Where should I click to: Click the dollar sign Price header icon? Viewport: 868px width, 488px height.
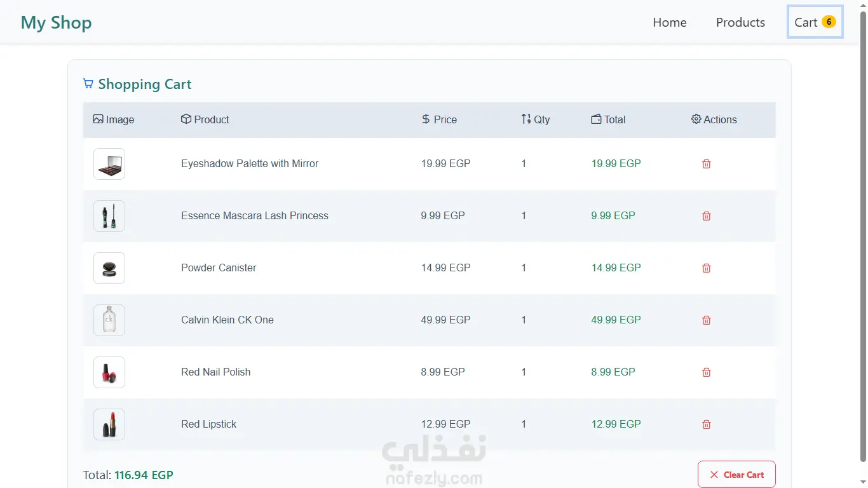(426, 119)
